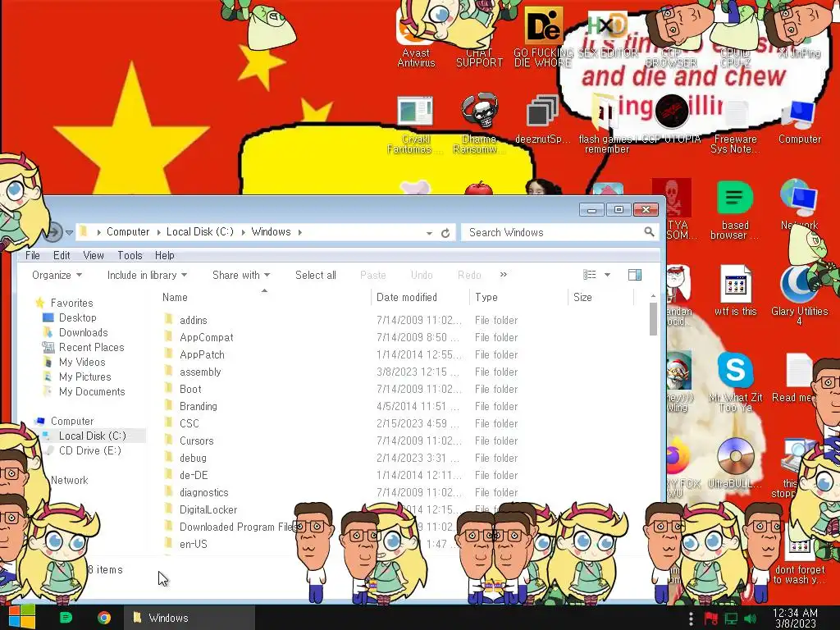Expand the view options arrow

(x=607, y=275)
